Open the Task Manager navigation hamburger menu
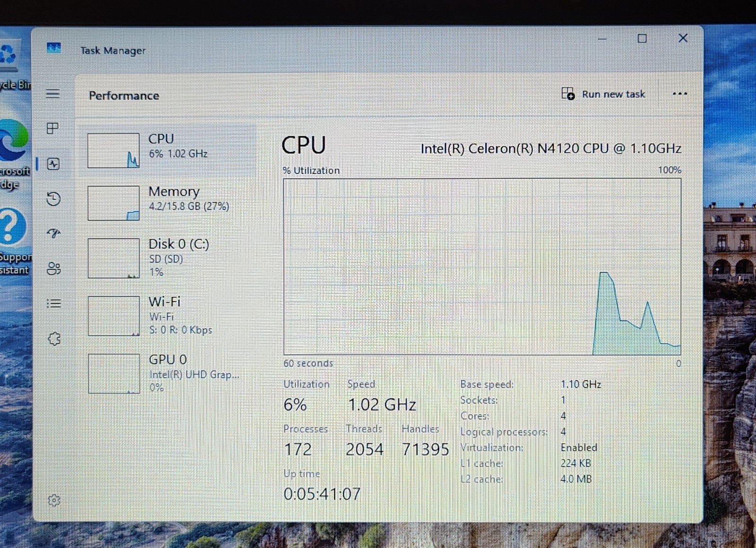The height and width of the screenshot is (548, 756). [53, 94]
